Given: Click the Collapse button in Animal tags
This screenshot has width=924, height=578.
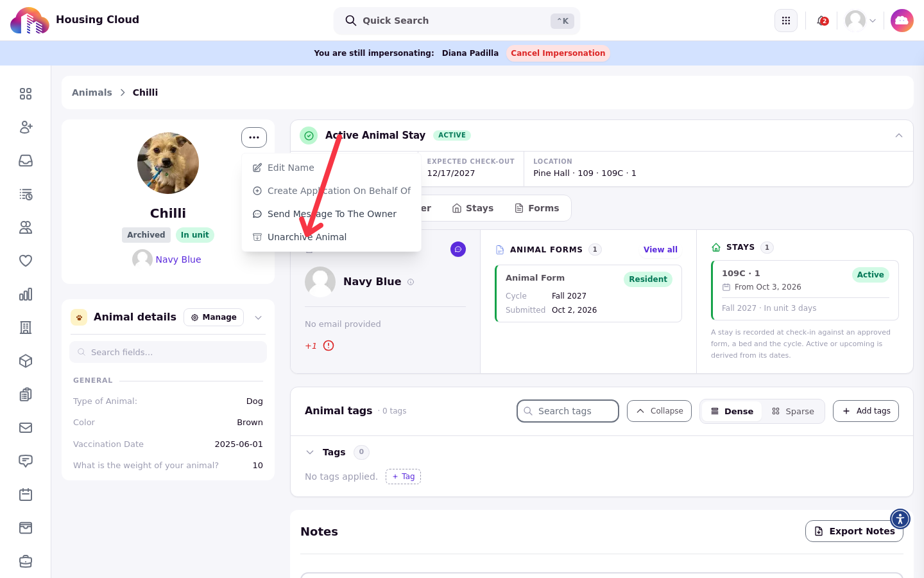Looking at the screenshot, I should click(659, 411).
